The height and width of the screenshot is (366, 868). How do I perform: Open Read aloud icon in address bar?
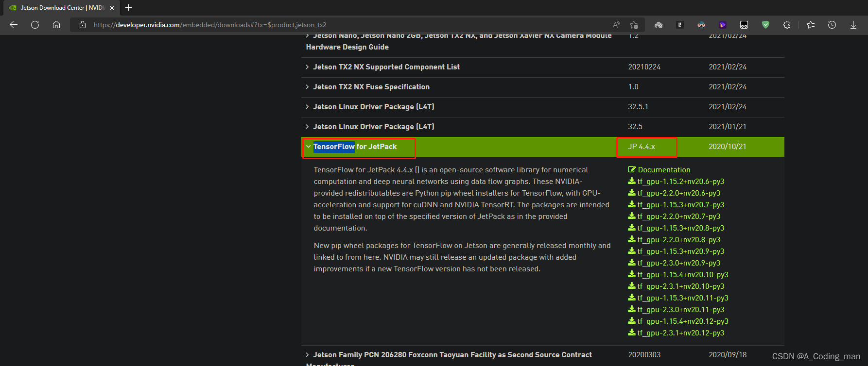coord(616,25)
